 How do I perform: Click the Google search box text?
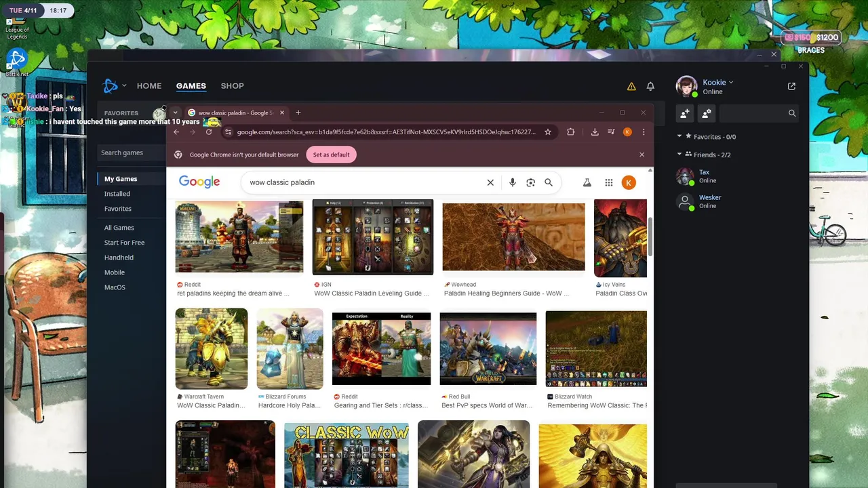tap(282, 182)
